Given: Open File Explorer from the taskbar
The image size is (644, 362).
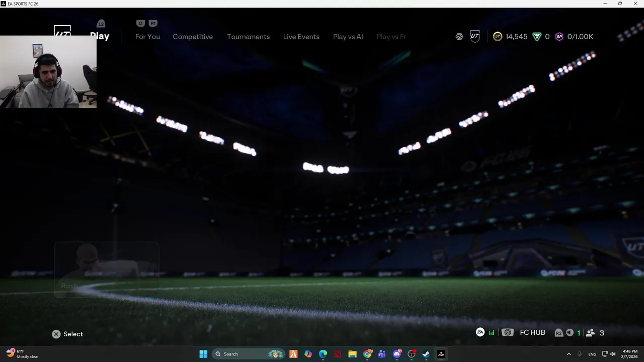Looking at the screenshot, I should tap(352, 354).
